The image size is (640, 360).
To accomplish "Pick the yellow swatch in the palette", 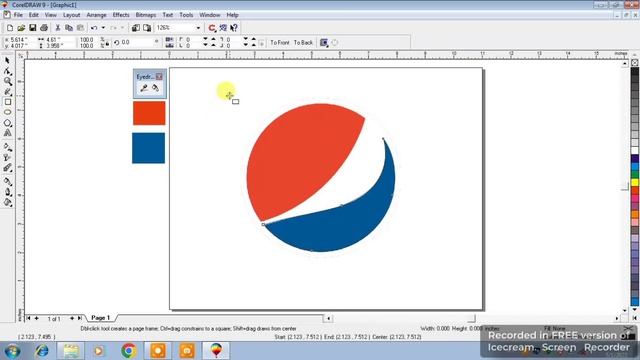I will [635, 182].
